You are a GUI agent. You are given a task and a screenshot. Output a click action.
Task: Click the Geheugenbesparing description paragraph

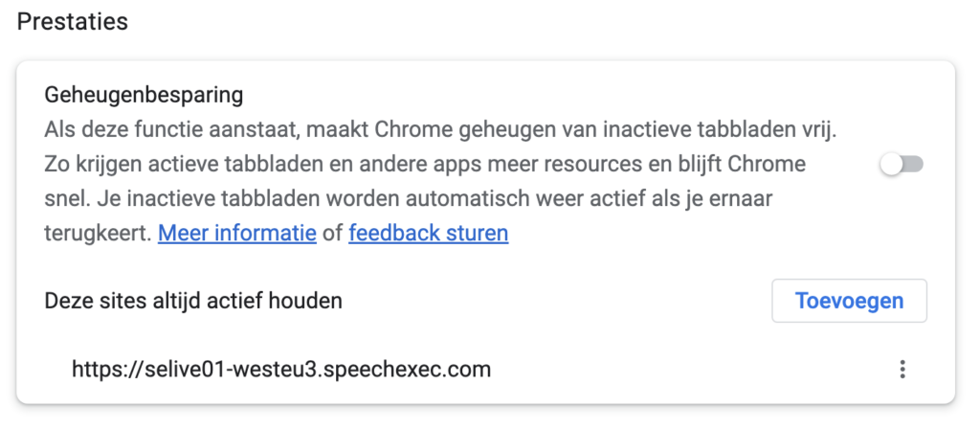coord(440,182)
